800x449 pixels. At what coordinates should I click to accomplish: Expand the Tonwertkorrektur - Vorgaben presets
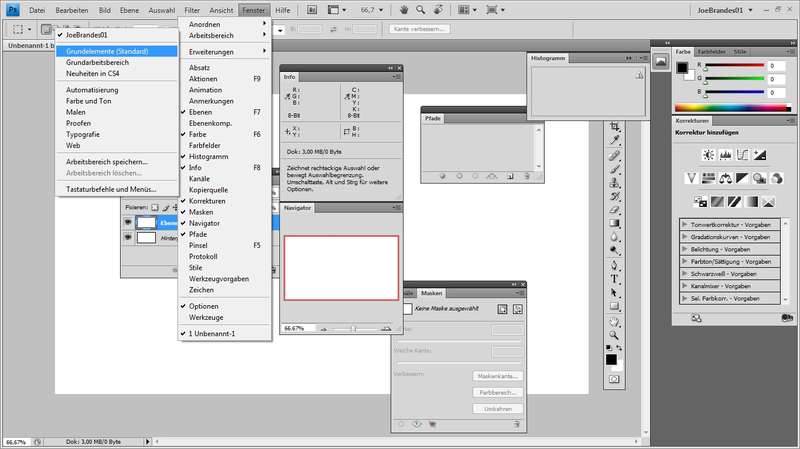point(684,226)
